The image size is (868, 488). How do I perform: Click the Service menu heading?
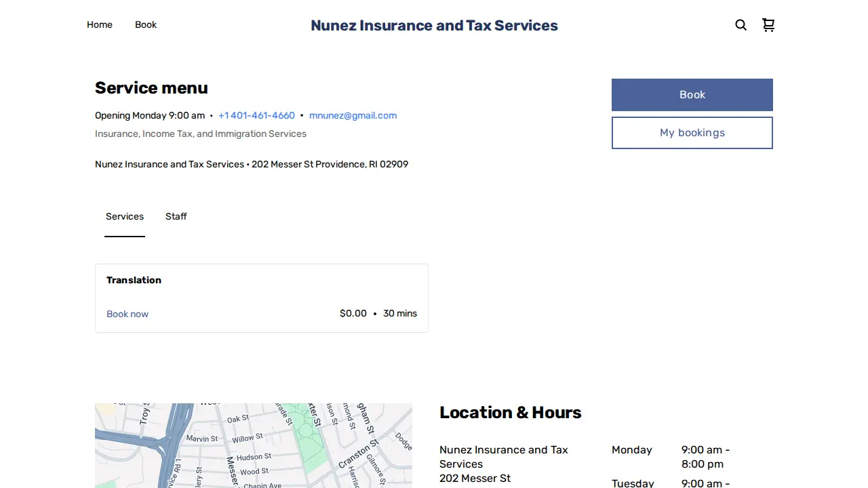pyautogui.click(x=151, y=88)
